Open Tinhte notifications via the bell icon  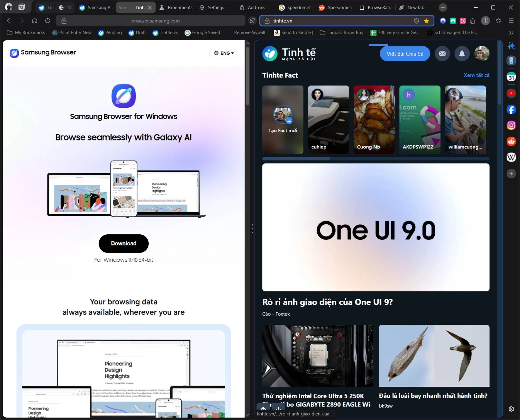(462, 54)
